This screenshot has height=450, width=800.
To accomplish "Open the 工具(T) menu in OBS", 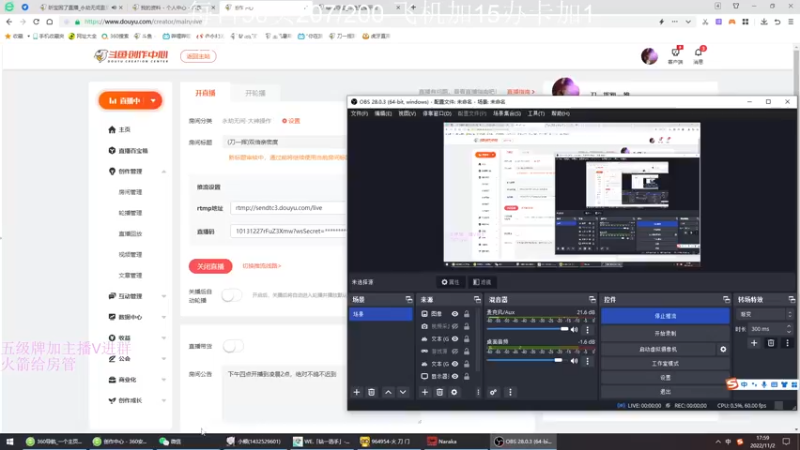I will click(536, 114).
